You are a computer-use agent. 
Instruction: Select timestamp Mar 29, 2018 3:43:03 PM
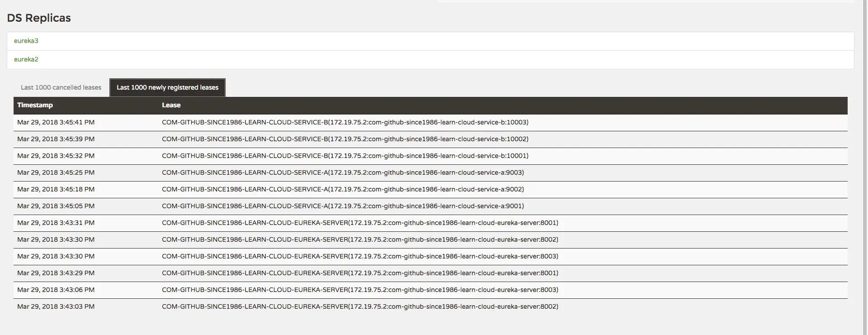[56, 306]
